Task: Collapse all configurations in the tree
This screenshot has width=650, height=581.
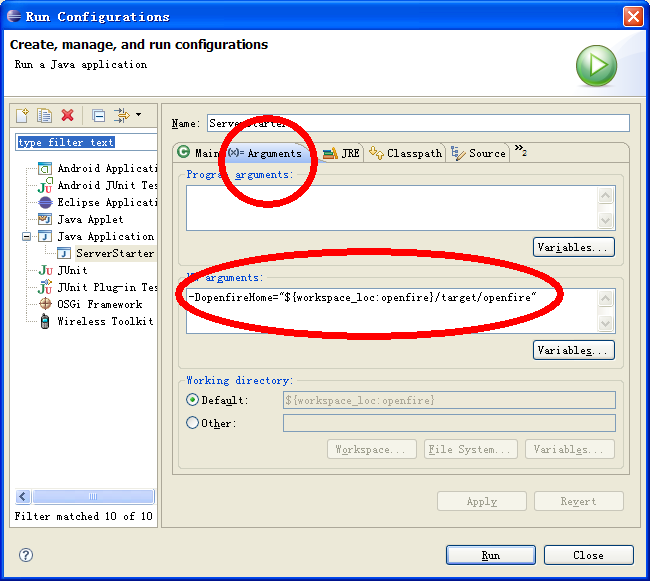Action: (x=98, y=115)
